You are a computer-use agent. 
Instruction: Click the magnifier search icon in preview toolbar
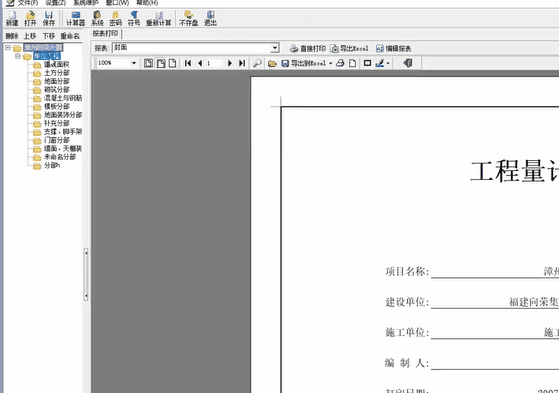[x=257, y=63]
